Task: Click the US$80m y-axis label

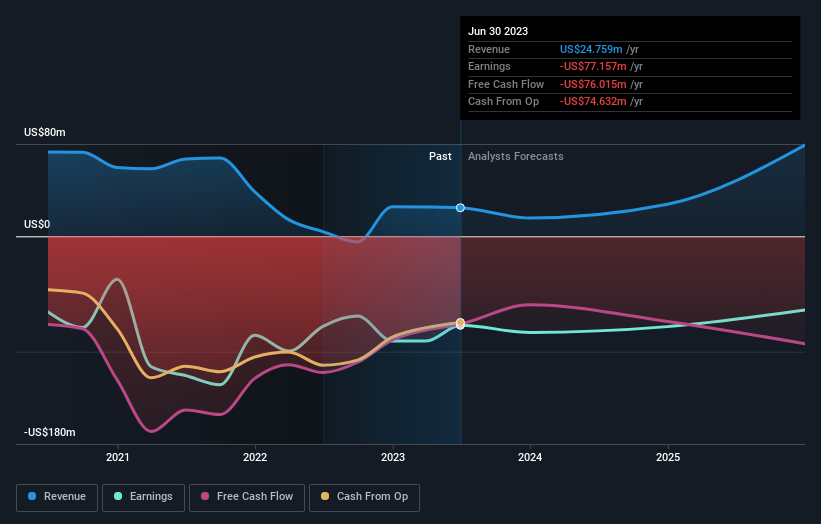Action: [45, 132]
